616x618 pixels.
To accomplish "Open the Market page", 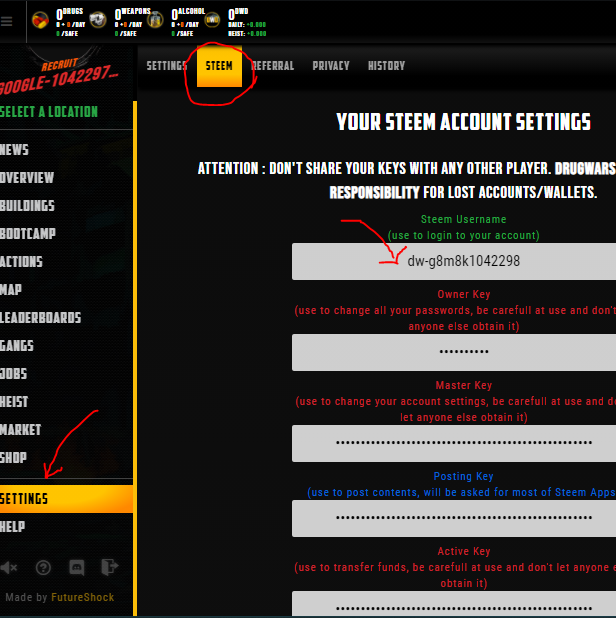I will click(x=20, y=430).
